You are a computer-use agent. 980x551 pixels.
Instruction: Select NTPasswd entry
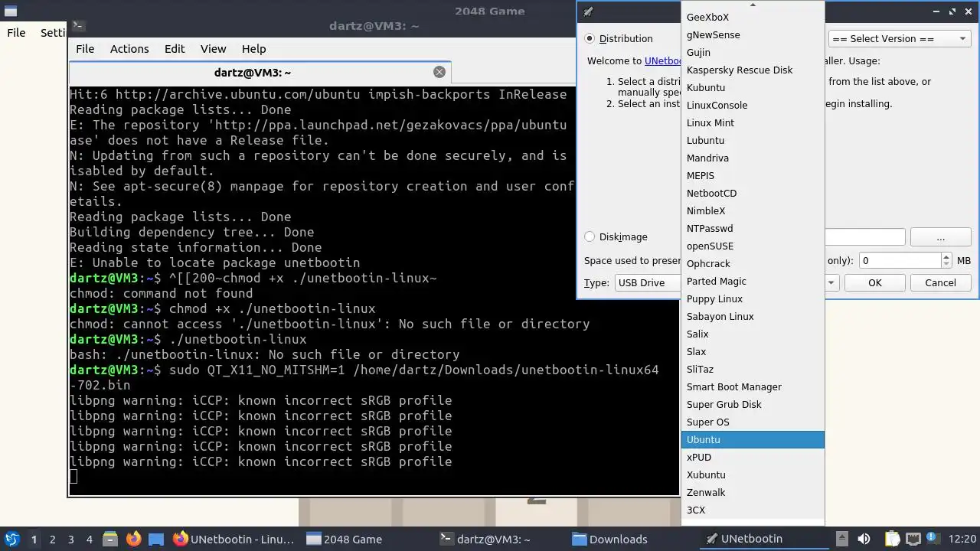[x=753, y=228]
